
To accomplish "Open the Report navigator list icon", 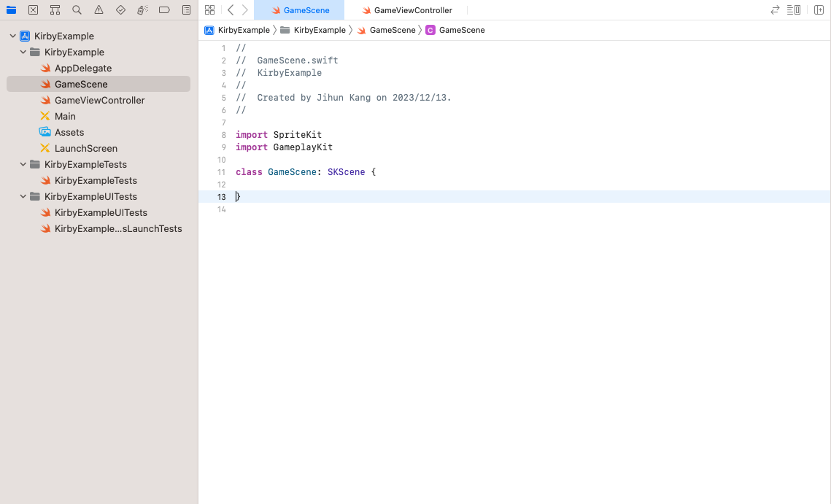I will tap(186, 10).
